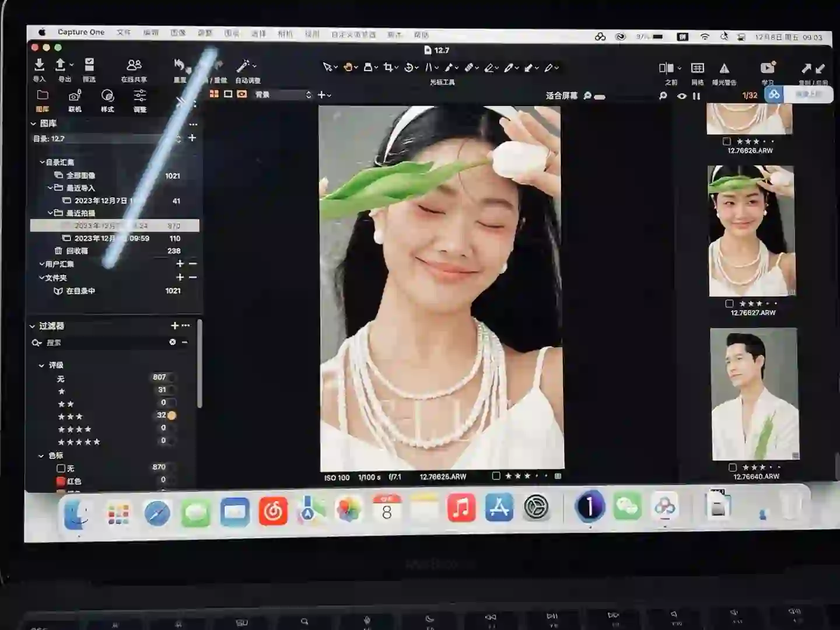Add a catalog with the plus button
This screenshot has width=840, height=630.
192,138
